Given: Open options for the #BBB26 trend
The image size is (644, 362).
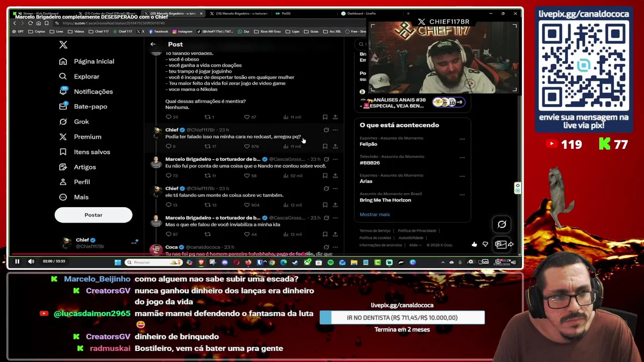Looking at the screenshot, I should point(462,157).
